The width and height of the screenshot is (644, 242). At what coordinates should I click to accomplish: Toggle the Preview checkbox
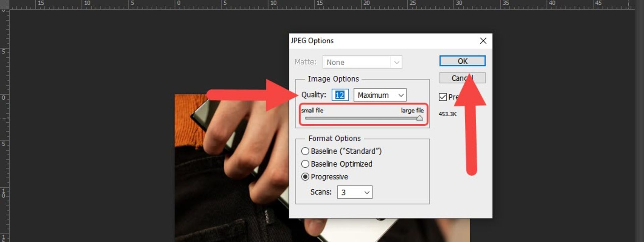pyautogui.click(x=443, y=97)
